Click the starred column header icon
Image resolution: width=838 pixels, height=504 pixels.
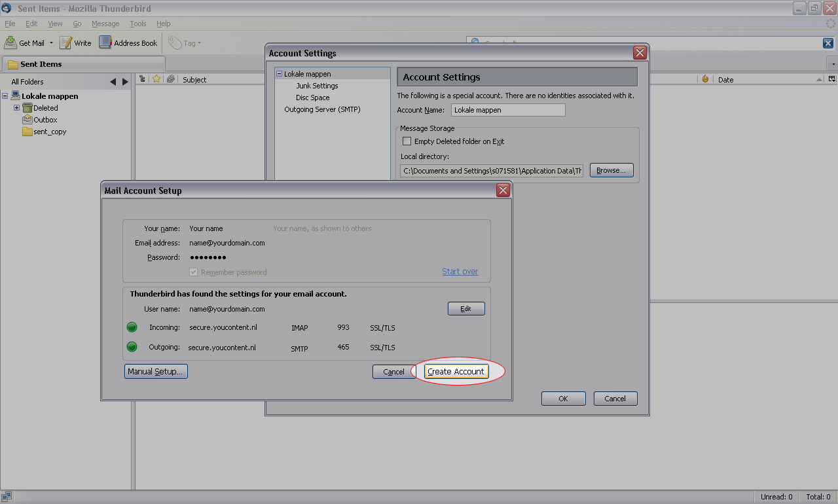tap(156, 79)
